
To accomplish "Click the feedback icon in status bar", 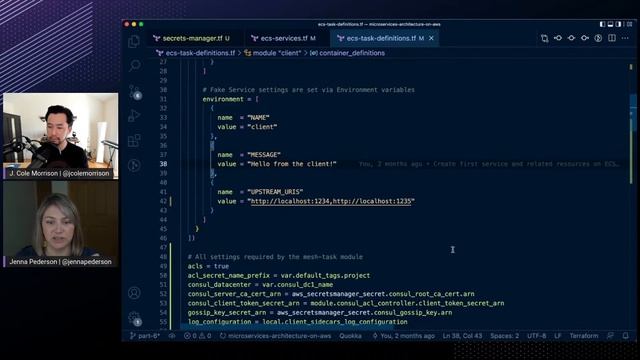I will [610, 336].
